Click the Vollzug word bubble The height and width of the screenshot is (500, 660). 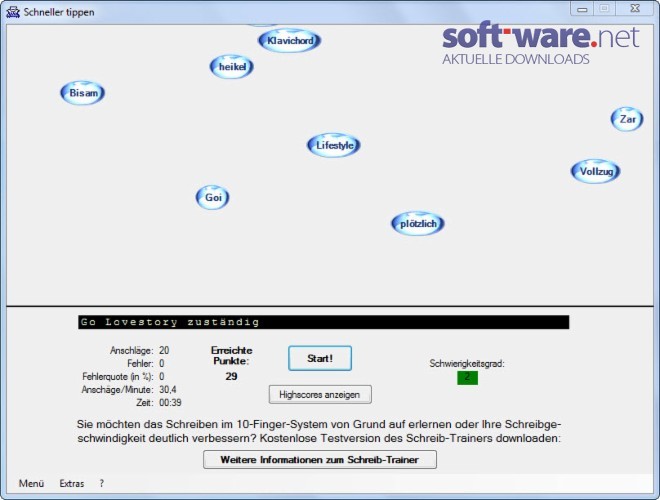596,171
